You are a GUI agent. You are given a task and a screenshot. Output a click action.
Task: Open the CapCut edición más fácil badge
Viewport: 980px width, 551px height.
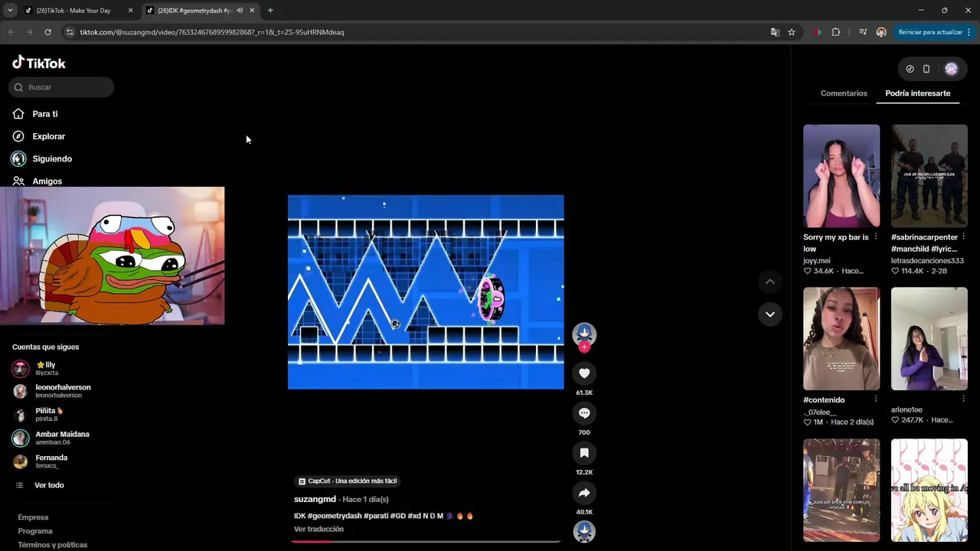[348, 481]
